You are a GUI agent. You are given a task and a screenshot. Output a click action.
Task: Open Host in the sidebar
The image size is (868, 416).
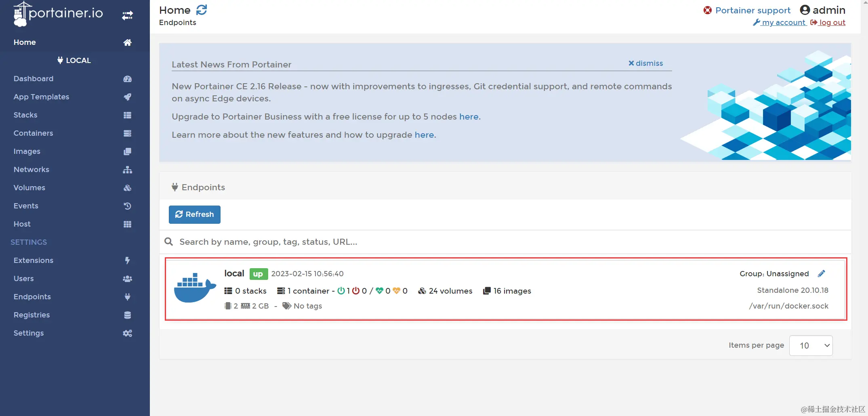coord(22,224)
